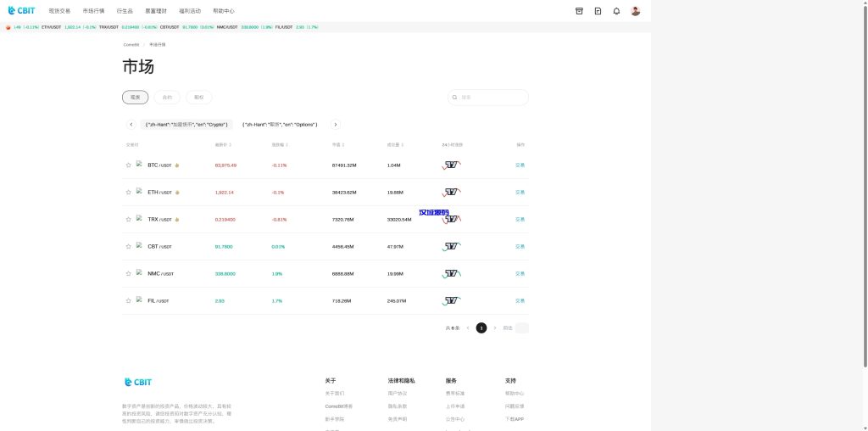Click the CBIT logo in header

click(21, 11)
